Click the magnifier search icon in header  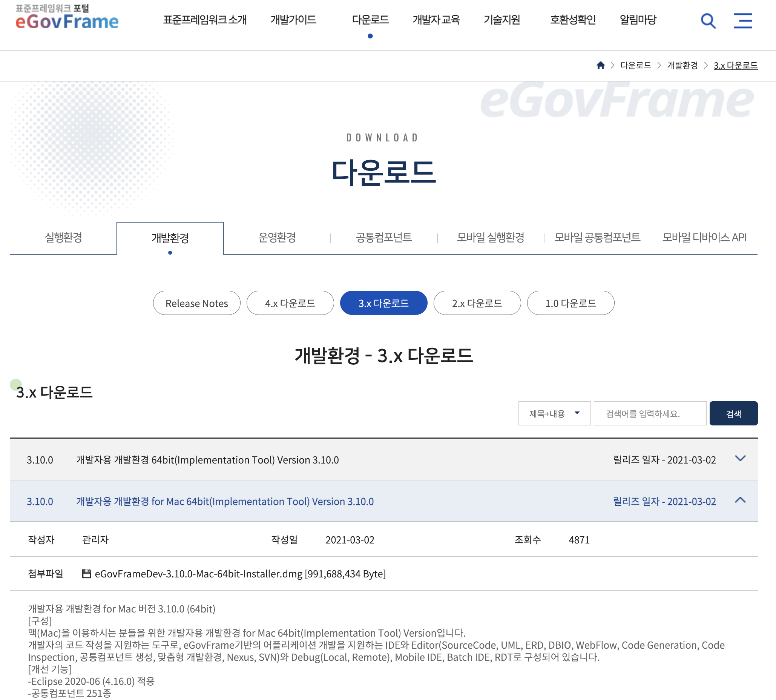pos(708,21)
